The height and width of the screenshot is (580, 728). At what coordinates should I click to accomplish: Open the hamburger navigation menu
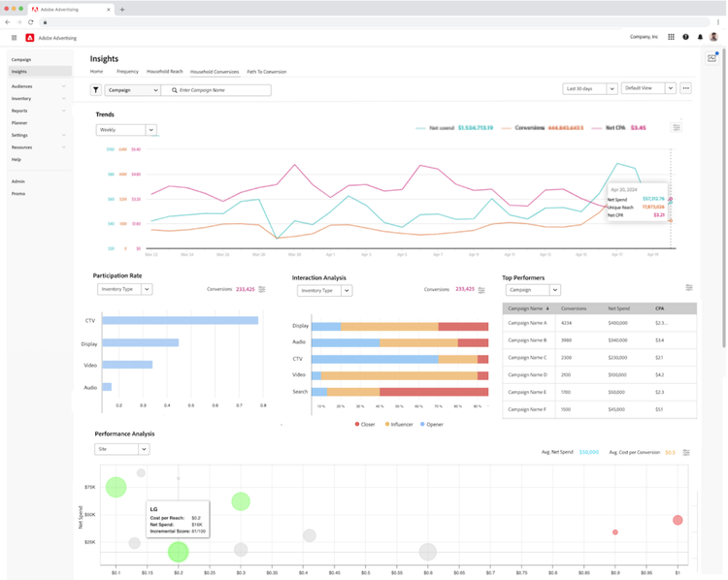(x=14, y=37)
